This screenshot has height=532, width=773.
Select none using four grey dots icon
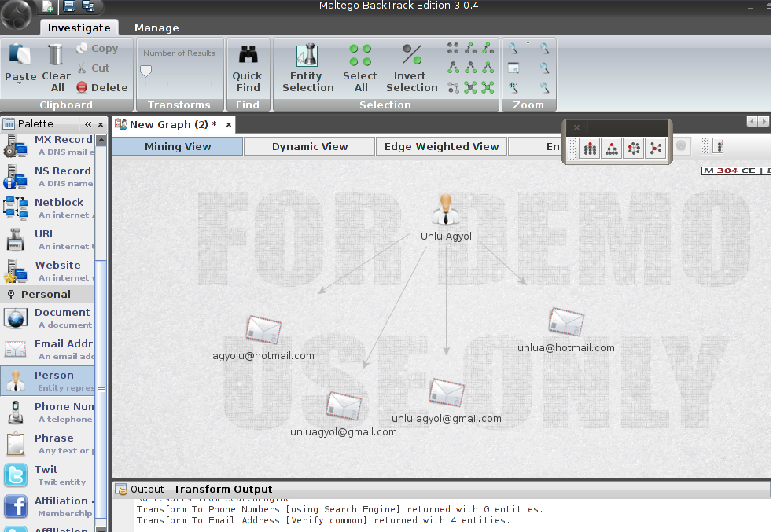[453, 48]
